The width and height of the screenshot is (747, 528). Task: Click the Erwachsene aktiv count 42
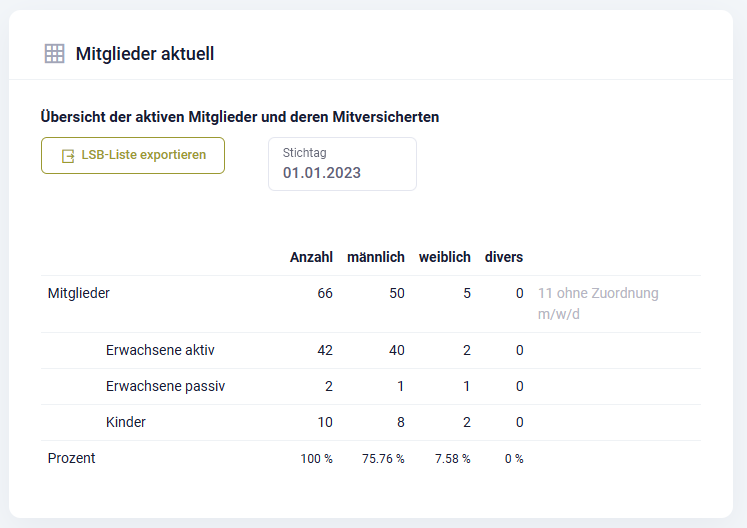(324, 350)
